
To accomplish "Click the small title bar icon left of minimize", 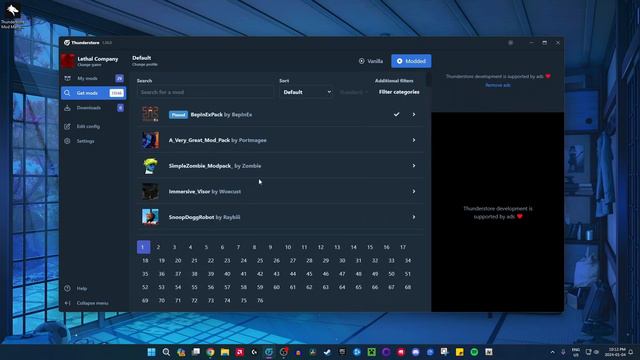I will point(511,42).
